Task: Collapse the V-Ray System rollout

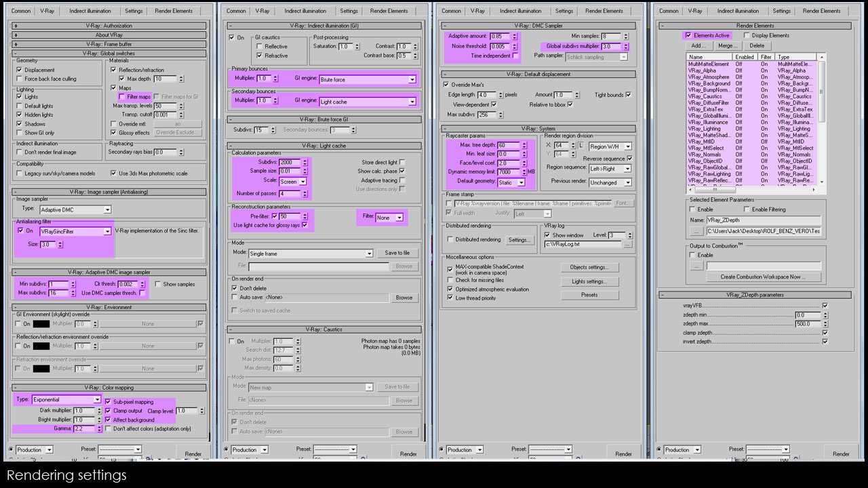Action: (x=446, y=128)
